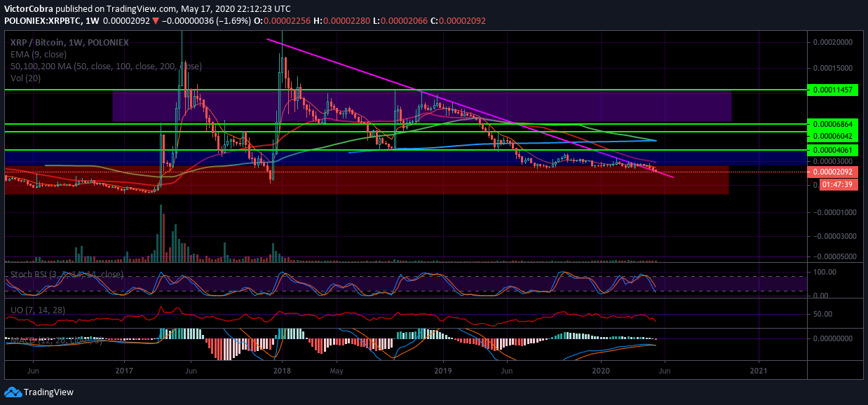The width and height of the screenshot is (868, 405).
Task: Click the 0.00006042 green price label
Action: click(x=833, y=135)
